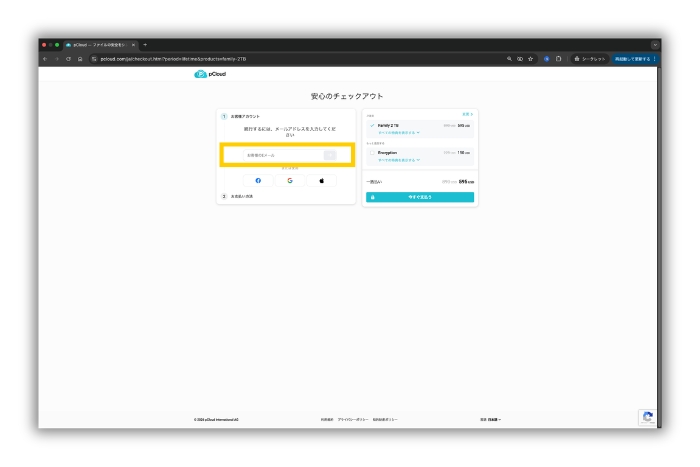This screenshot has width=700, height=467.
Task: Sign in with the Google icon
Action: tap(290, 180)
